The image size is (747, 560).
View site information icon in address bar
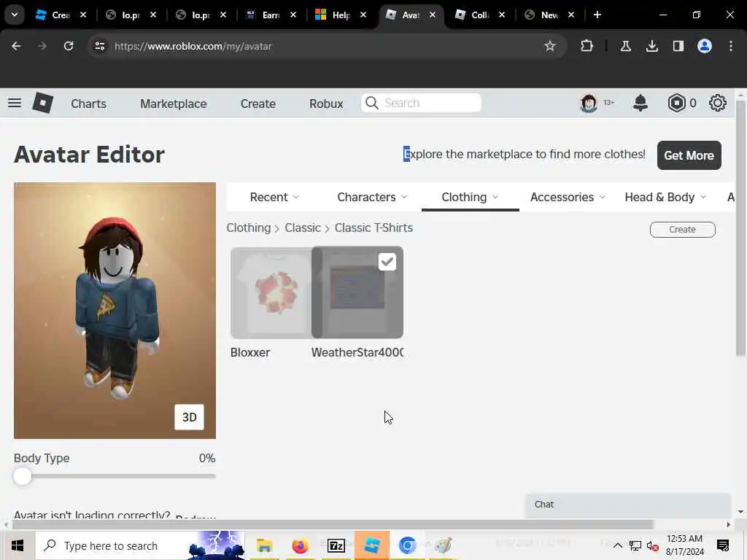pyautogui.click(x=100, y=46)
